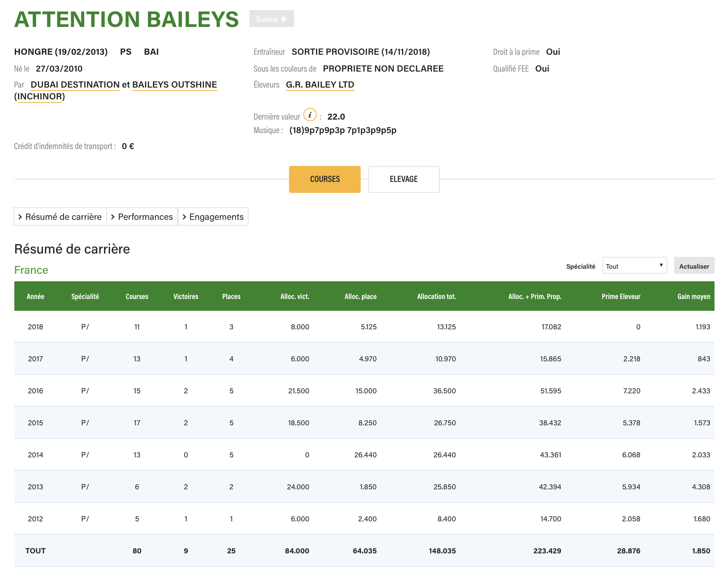Follow the INCHINOR link
Screen dimensions: 728x582
(x=40, y=96)
